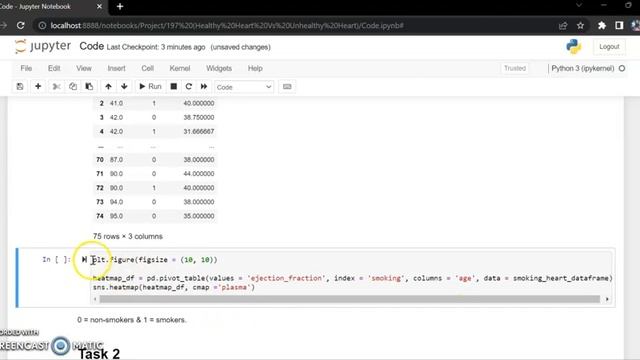Click the Trusted notebook indicator
640x360 pixels.
coord(515,68)
